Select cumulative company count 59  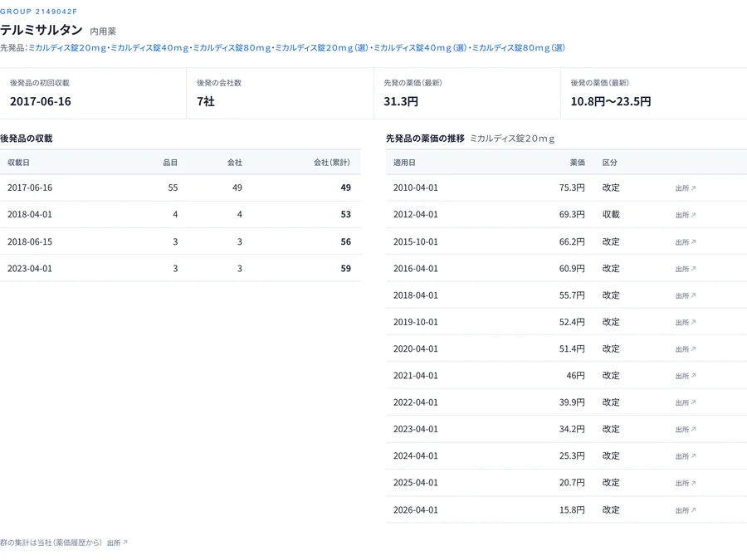(346, 269)
